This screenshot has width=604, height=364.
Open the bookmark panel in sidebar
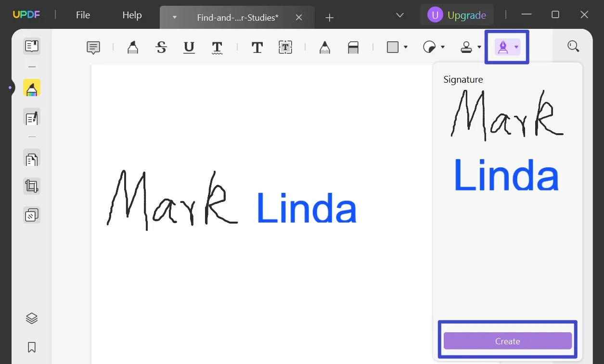32,347
